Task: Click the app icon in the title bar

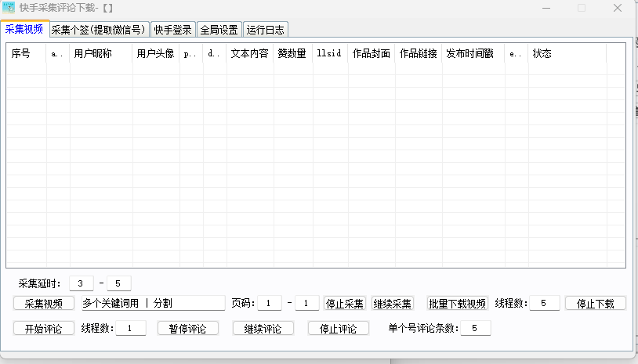Action: pos(9,8)
